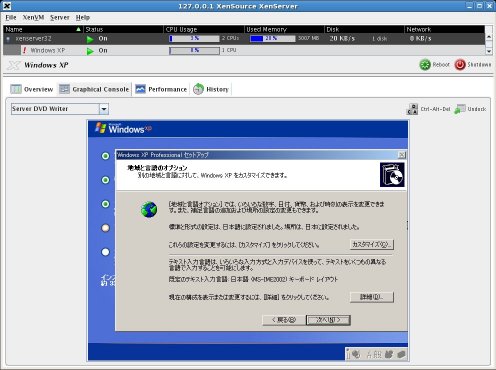496x370 pixels.
Task: Switch to the Overview tab
Action: pos(32,89)
